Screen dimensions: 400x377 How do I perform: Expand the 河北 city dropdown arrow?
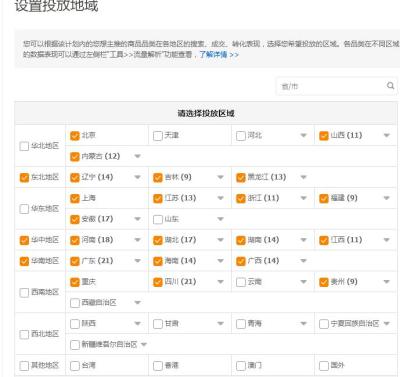303,135
